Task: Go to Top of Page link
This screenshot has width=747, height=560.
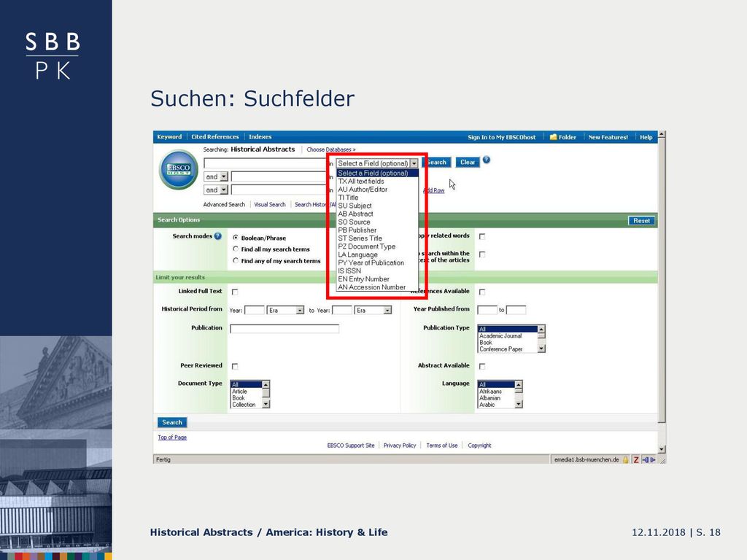Action: [x=172, y=437]
